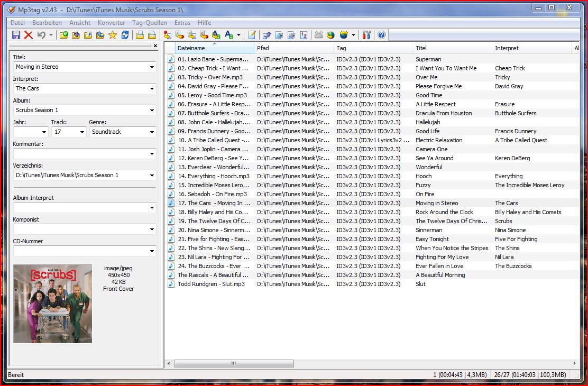This screenshot has width=588, height=386.
Task: Open the extended tags notepad-and-pencil icon
Action: click(x=252, y=35)
